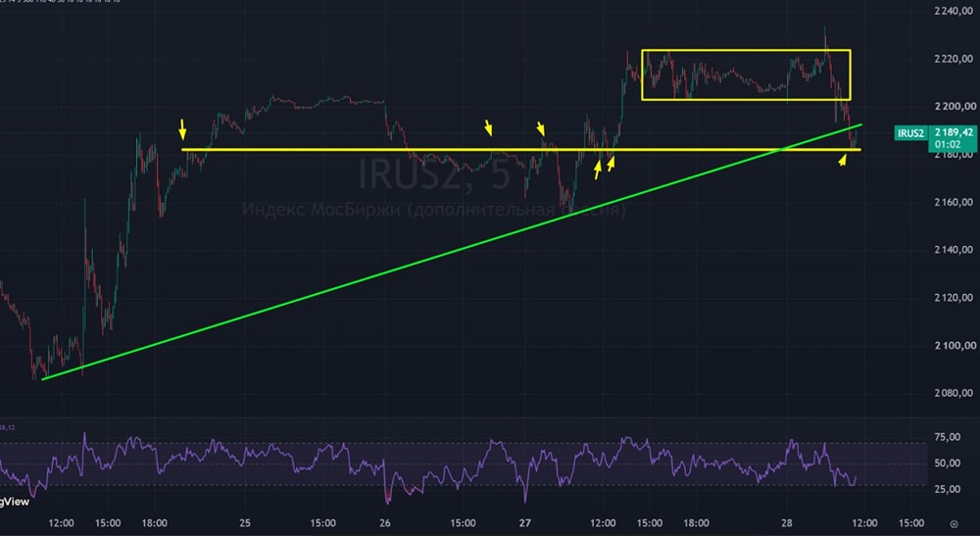Click the RSI 25,00 level label
Image resolution: width=980 pixels, height=536 pixels.
[x=948, y=489]
